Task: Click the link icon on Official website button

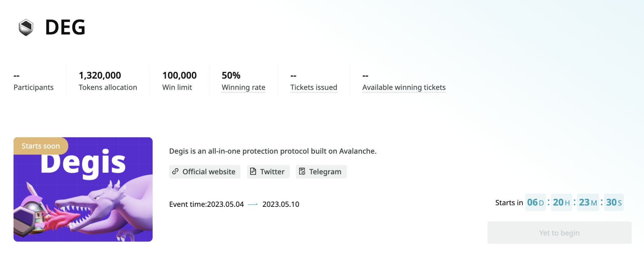Action: [x=175, y=172]
